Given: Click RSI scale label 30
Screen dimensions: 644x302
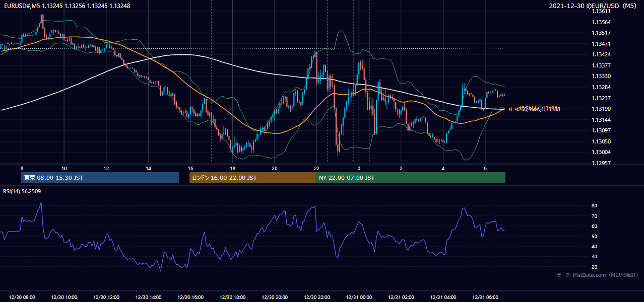Looking at the screenshot, I should coord(595,256).
